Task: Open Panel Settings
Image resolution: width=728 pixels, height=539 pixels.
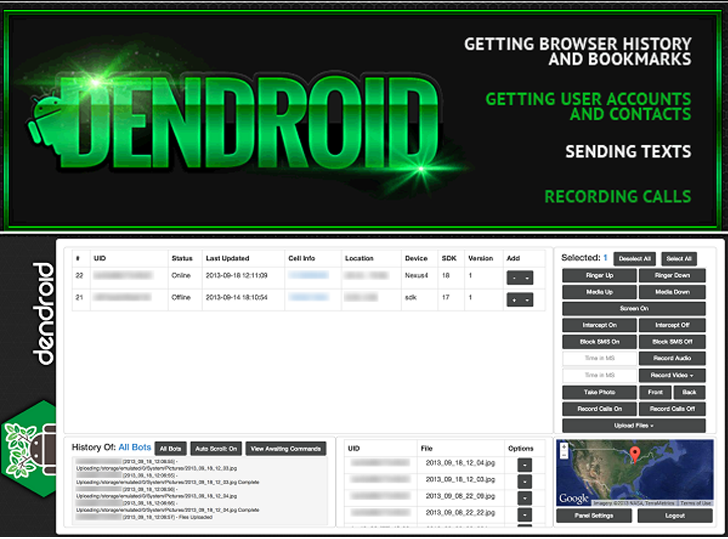Action: (594, 515)
